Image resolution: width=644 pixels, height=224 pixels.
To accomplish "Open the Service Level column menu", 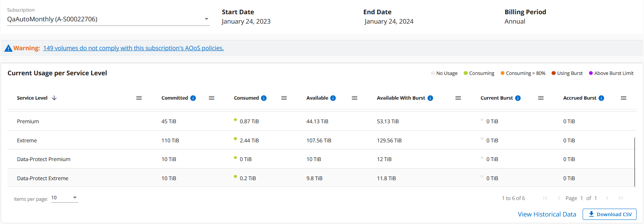I will 139,98.
